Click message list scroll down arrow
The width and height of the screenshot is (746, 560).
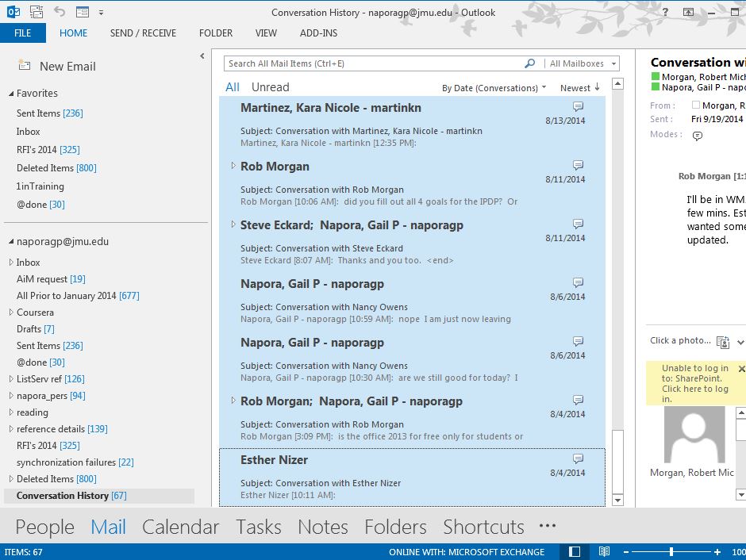coord(617,500)
